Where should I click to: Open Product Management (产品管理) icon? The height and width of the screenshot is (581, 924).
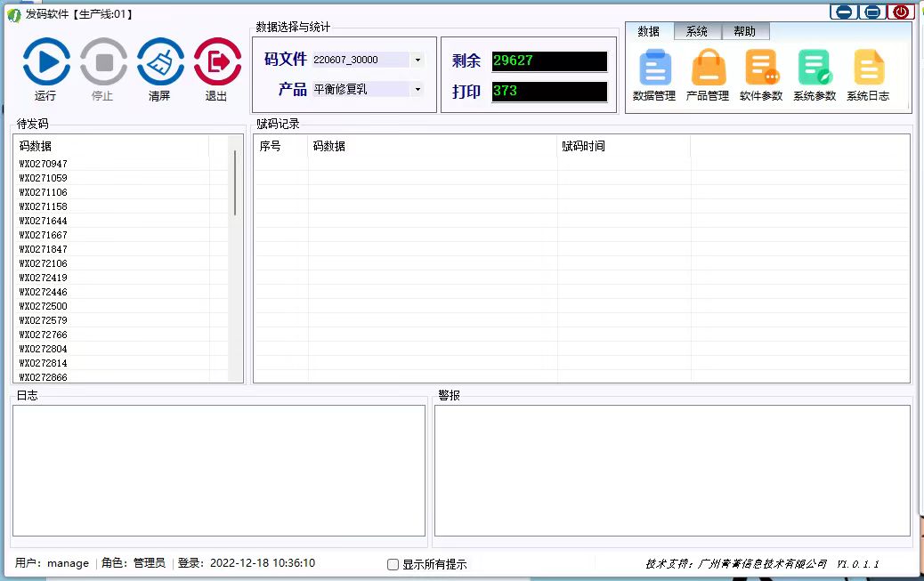coord(708,69)
